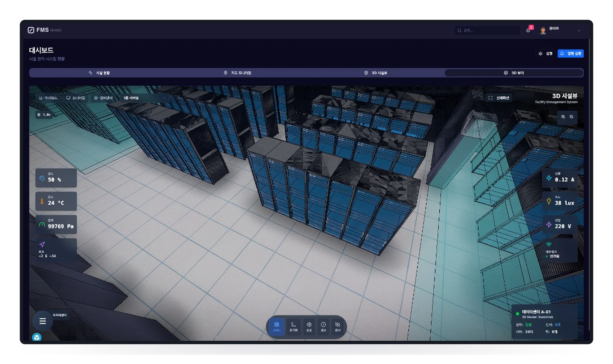Open the hamburger menu button

click(x=43, y=321)
